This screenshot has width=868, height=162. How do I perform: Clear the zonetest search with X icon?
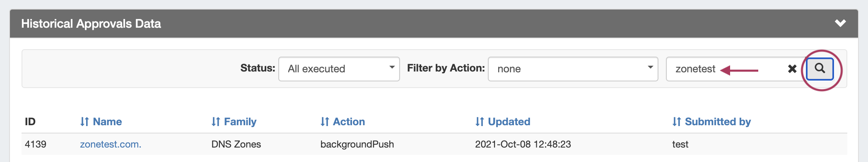792,69
